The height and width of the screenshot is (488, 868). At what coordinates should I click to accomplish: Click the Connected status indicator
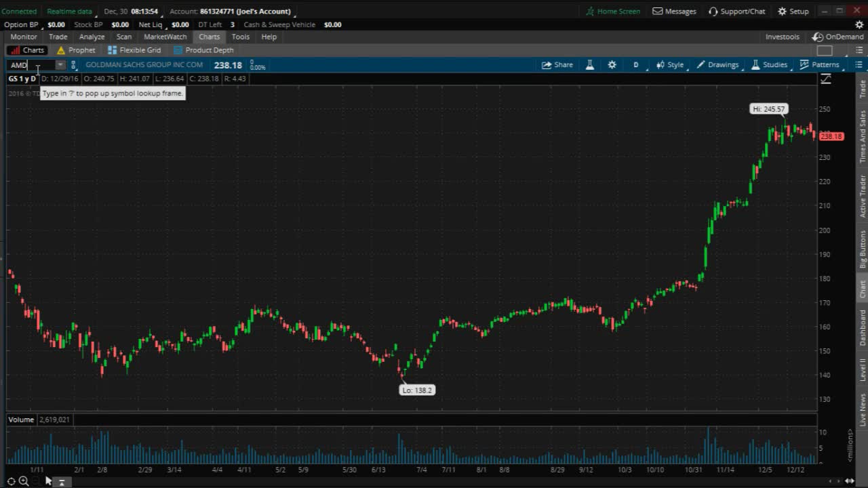point(20,12)
